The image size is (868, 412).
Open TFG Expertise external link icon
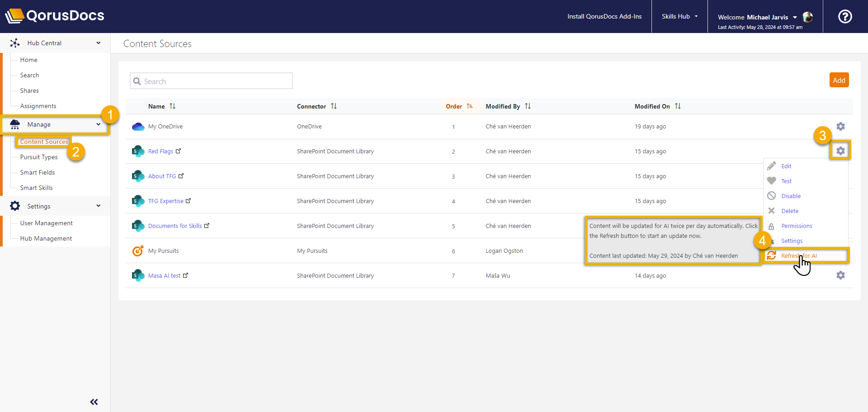(x=188, y=201)
